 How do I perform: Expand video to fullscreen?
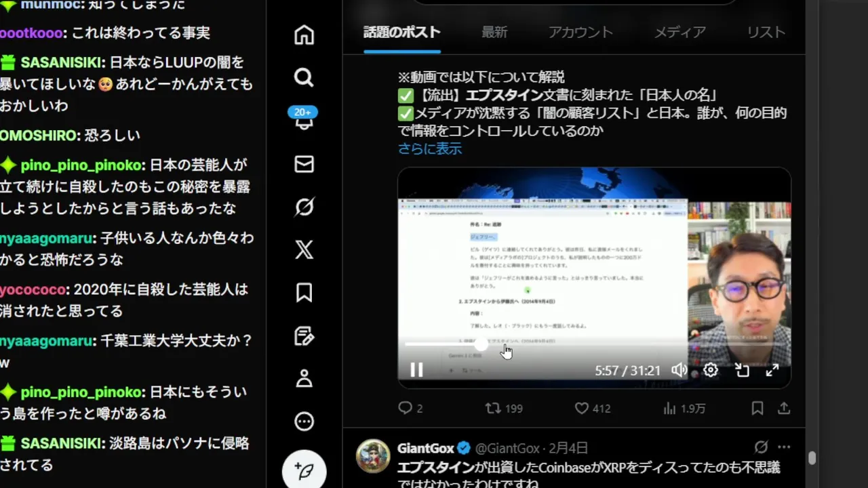[772, 370]
